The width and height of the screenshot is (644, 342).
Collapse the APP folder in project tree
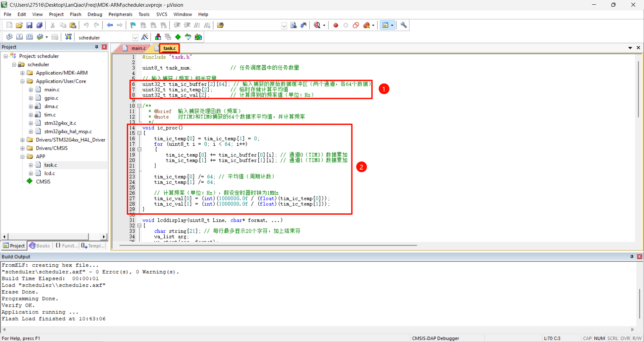(22, 156)
